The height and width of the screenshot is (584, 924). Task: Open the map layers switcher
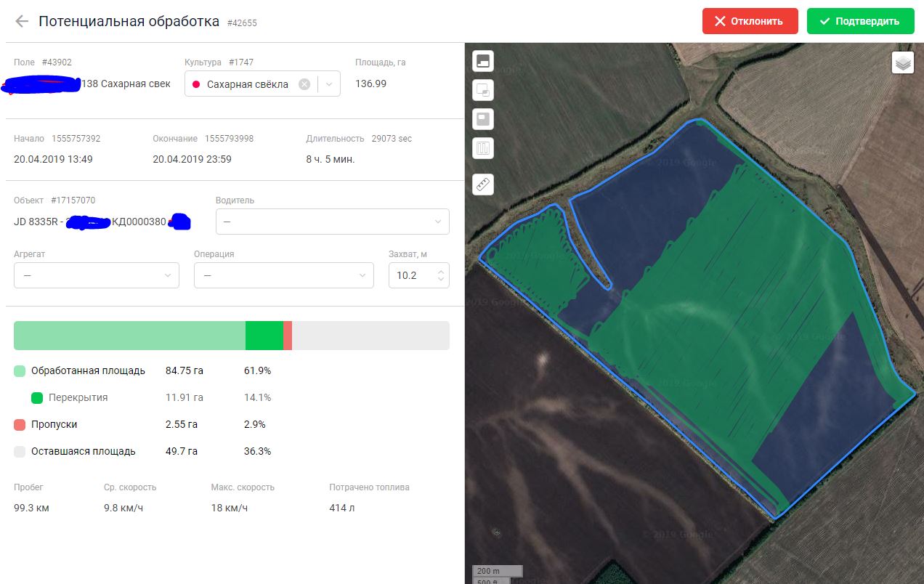903,63
